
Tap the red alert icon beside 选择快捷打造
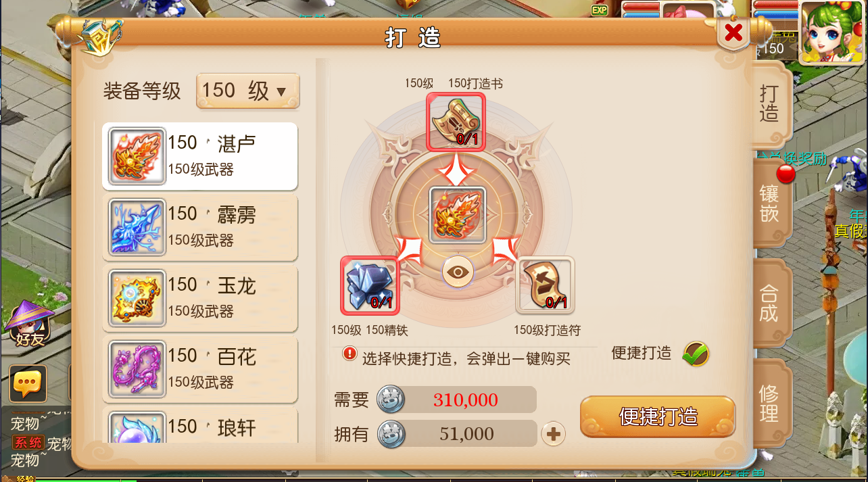pyautogui.click(x=349, y=354)
